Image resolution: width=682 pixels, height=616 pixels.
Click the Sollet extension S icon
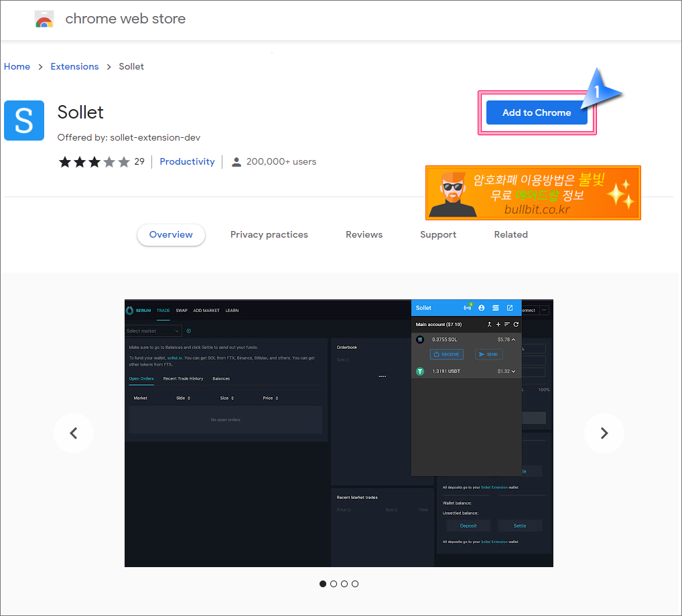pos(24,121)
